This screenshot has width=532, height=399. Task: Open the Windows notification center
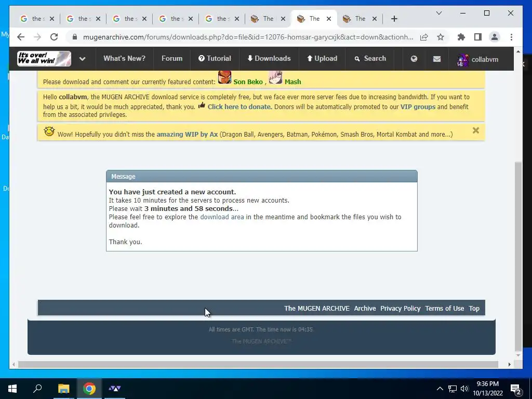tap(516, 389)
